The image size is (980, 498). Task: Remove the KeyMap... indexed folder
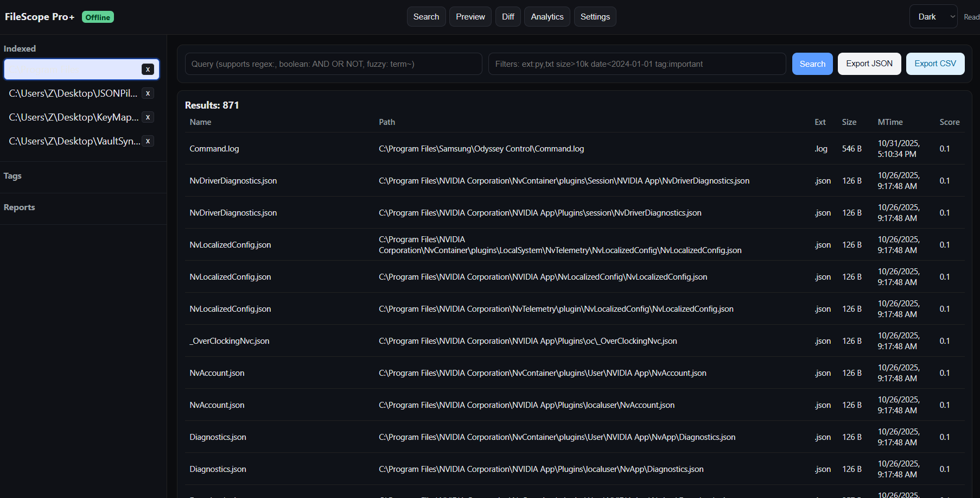tap(148, 117)
